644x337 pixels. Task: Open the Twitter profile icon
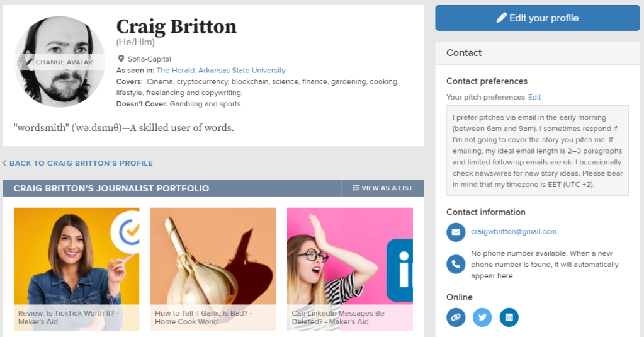[x=482, y=317]
